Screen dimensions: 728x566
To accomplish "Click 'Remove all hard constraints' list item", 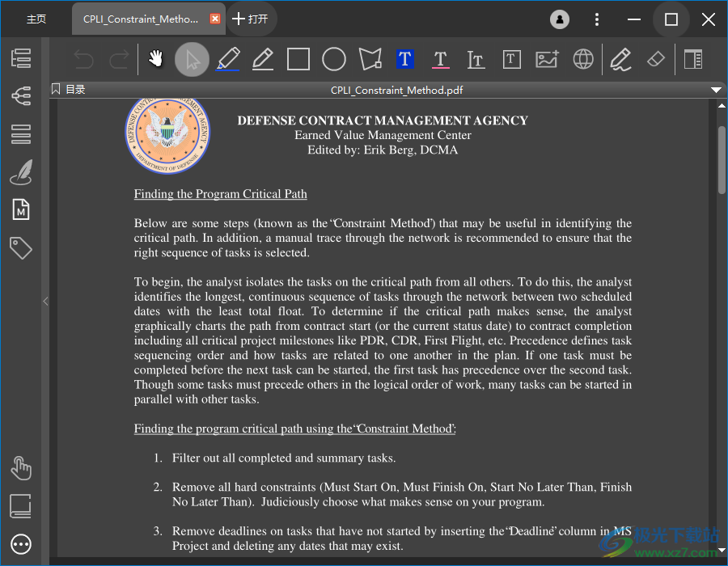I will [401, 494].
